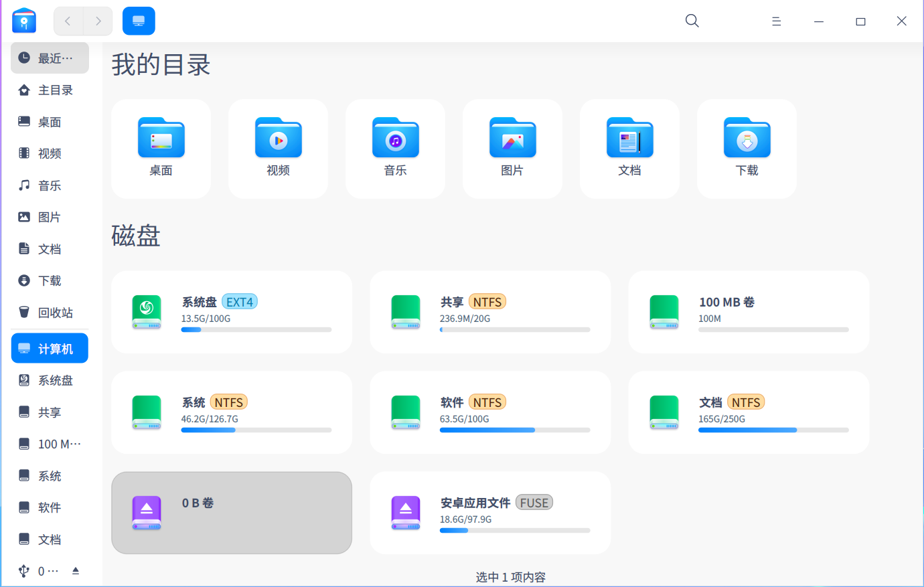Select 计算机 in the sidebar
The height and width of the screenshot is (587, 924).
(50, 347)
